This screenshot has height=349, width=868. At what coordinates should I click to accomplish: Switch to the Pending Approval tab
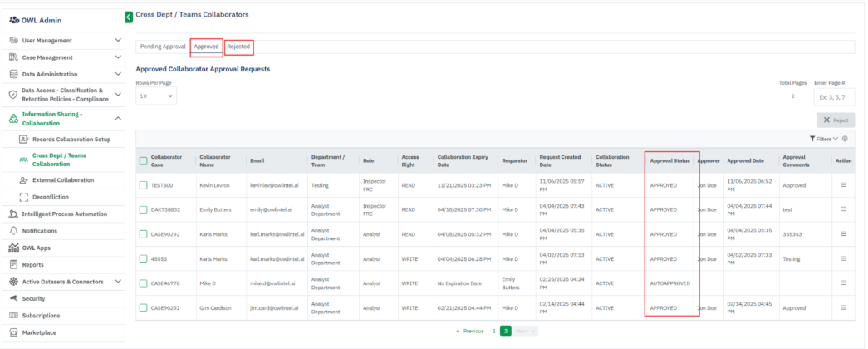163,47
